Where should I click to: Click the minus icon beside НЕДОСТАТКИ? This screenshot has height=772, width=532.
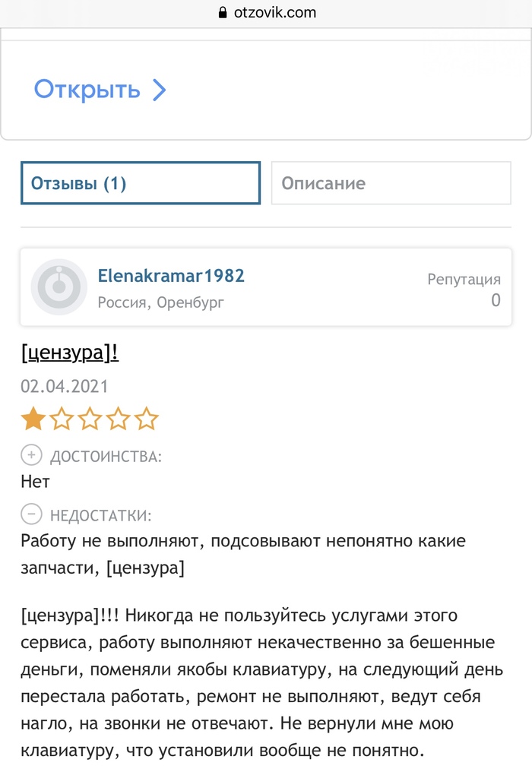tap(31, 515)
